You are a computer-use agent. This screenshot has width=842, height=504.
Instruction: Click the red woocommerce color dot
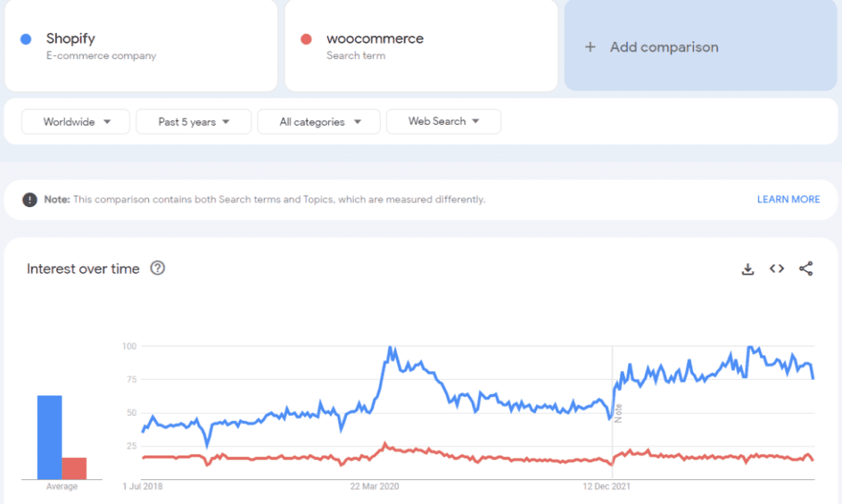[307, 39]
